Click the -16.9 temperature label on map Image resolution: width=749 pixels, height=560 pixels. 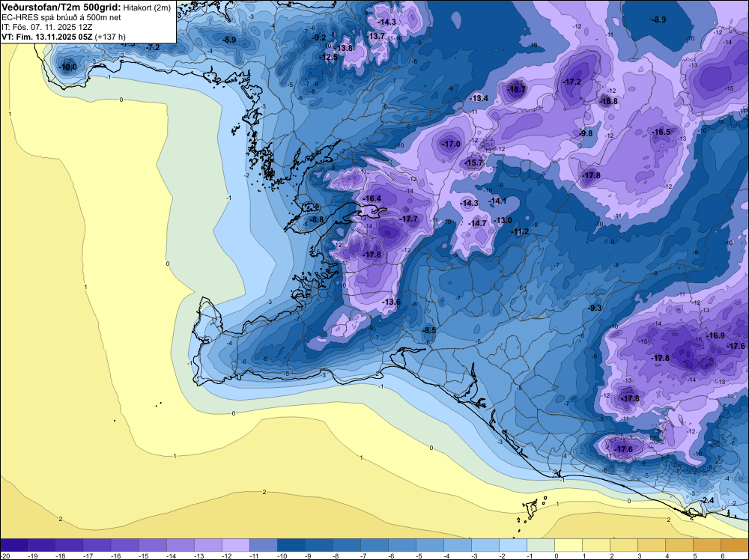point(715,335)
